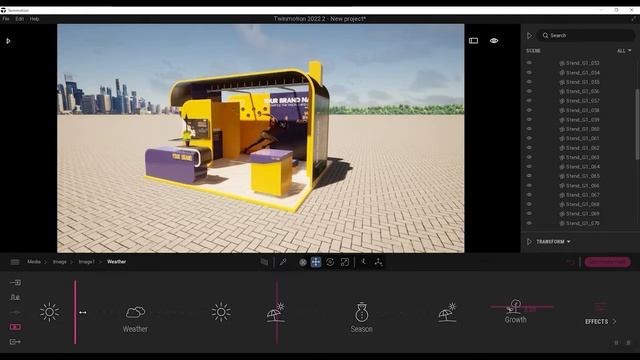Select Stand_G1_058 in the scene list
Image resolution: width=640 pixels, height=360 pixels.
click(x=582, y=110)
